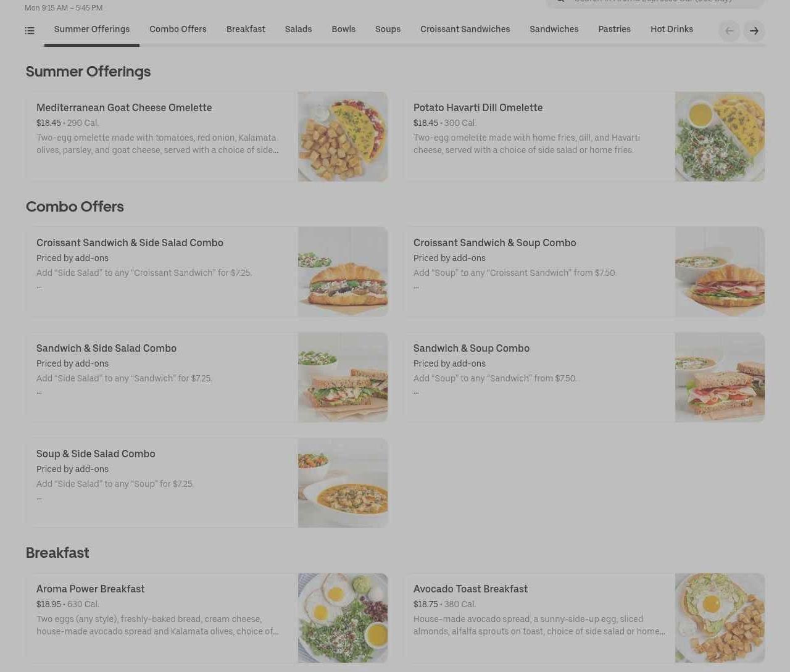Open the Croissant Sandwiches tab

pos(465,29)
